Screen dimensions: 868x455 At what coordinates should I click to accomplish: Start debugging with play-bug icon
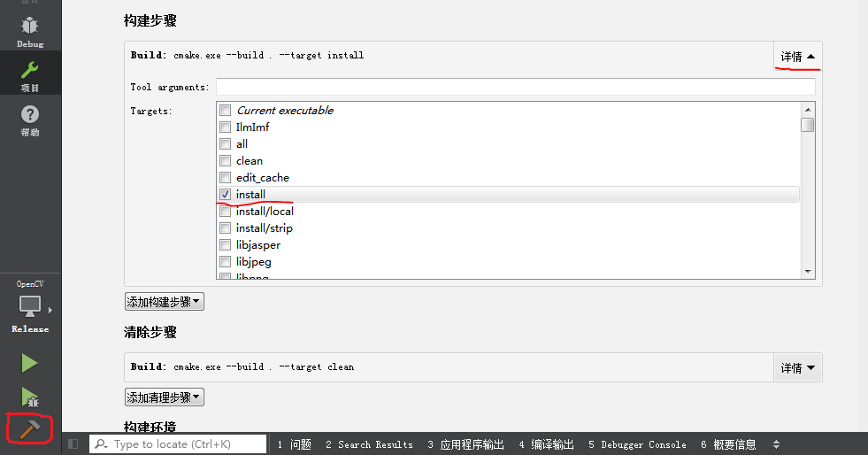[29, 397]
